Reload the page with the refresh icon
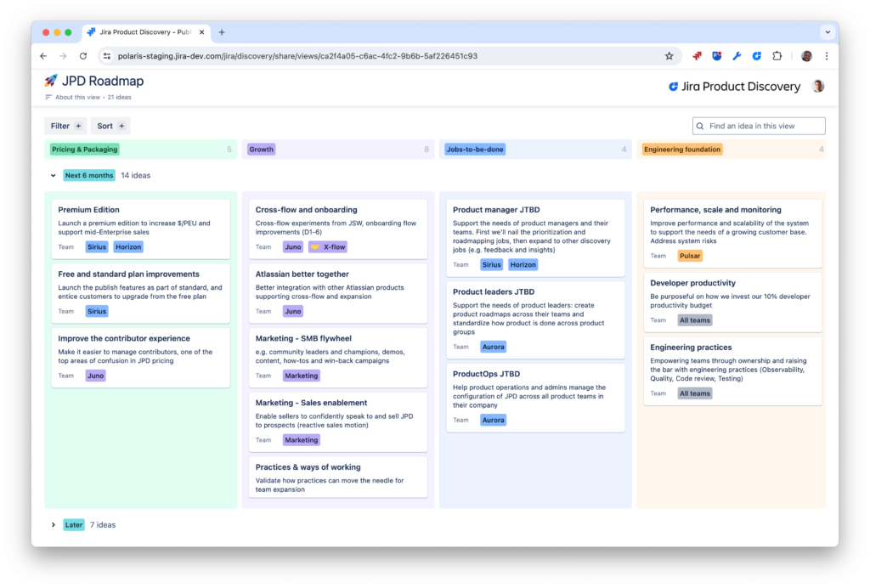870x588 pixels. 83,56
